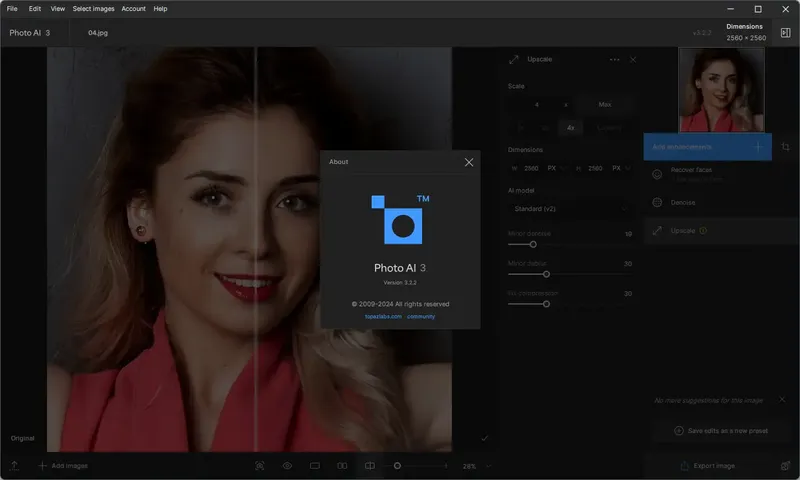
Task: Close the About dialog
Action: point(469,162)
